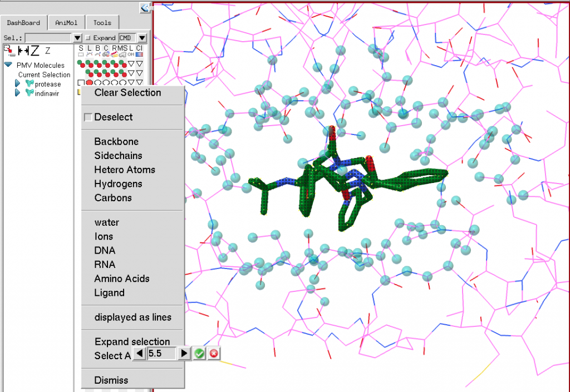The height and width of the screenshot is (392, 570).
Task: Choose displayed as lines entry
Action: 132,317
